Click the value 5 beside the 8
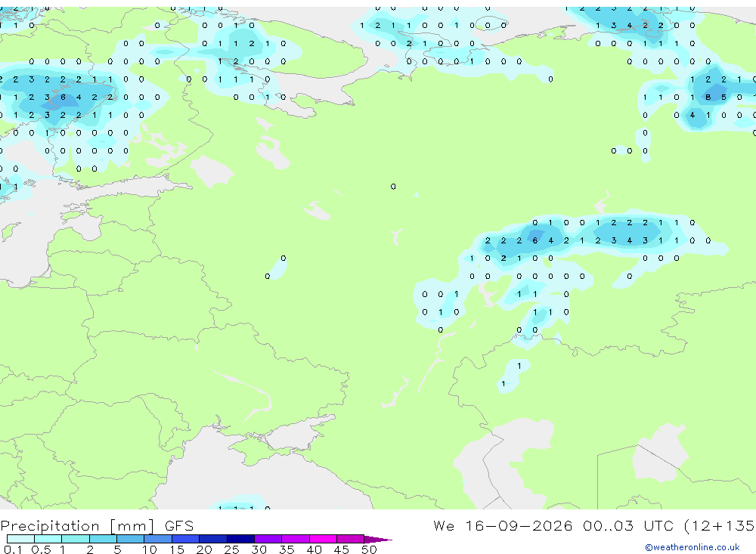Viewport: 756px width, 554px height. click(723, 97)
